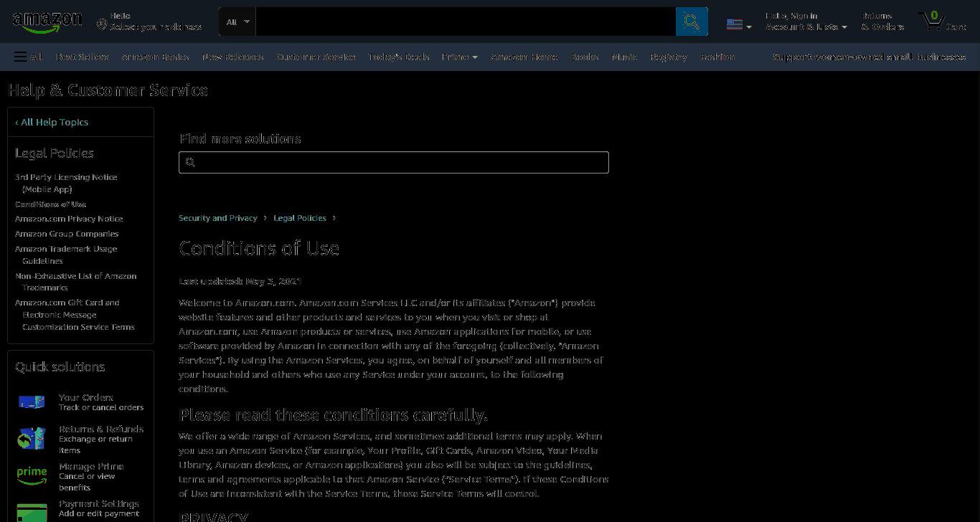Open Music in nav bar
980x522 pixels.
(624, 57)
